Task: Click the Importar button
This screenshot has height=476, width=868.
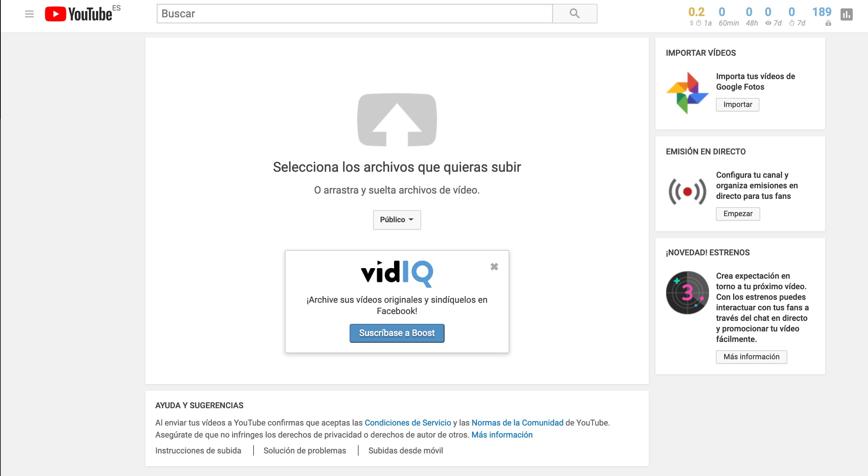Action: pyautogui.click(x=737, y=104)
